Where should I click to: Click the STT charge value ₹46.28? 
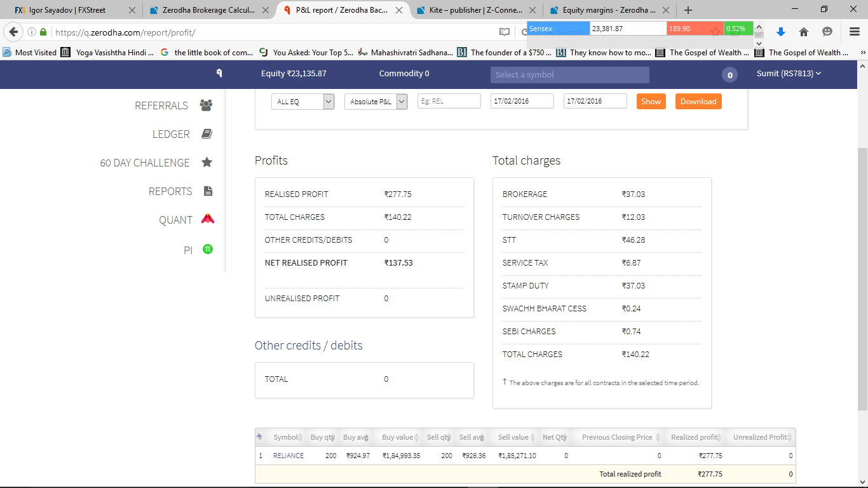click(x=634, y=240)
